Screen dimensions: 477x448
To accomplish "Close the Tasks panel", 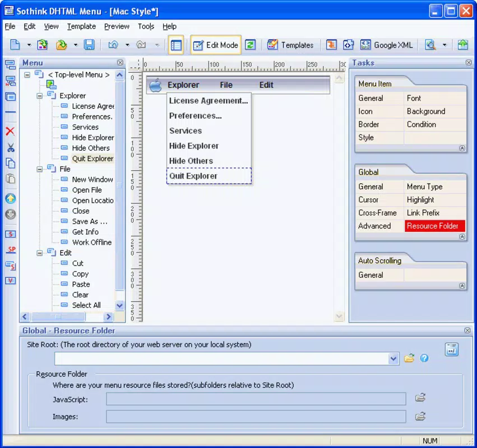I will pos(469,63).
